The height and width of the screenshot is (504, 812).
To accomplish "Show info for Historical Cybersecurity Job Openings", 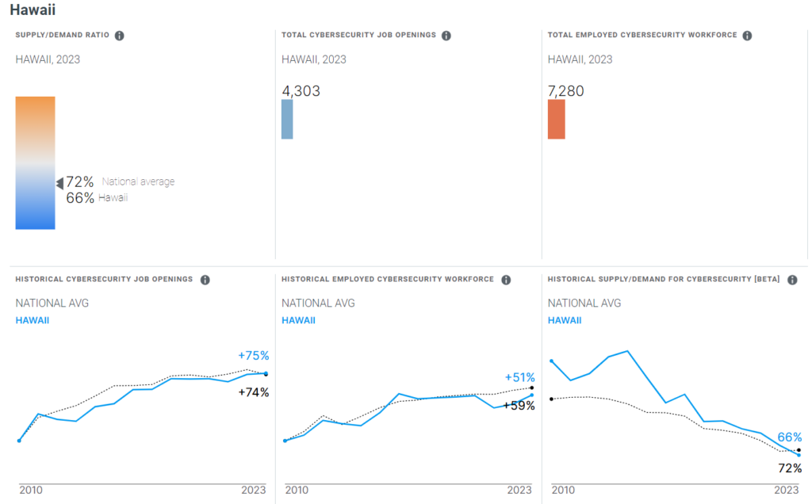I will [x=205, y=280].
